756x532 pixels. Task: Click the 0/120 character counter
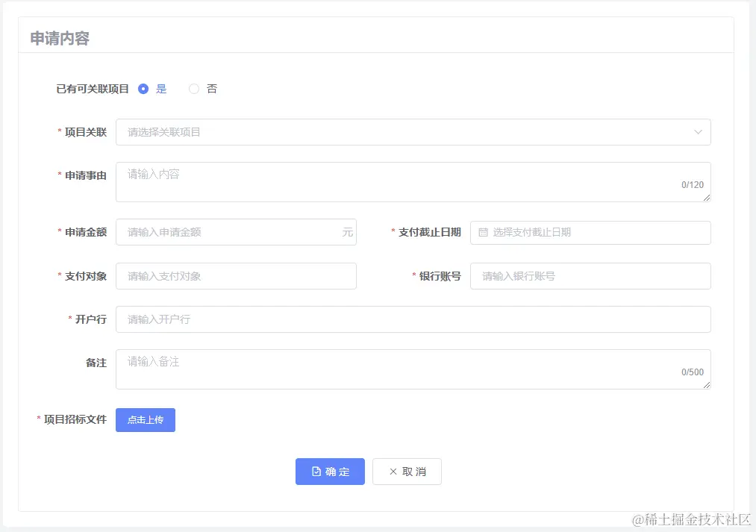pyautogui.click(x=693, y=184)
